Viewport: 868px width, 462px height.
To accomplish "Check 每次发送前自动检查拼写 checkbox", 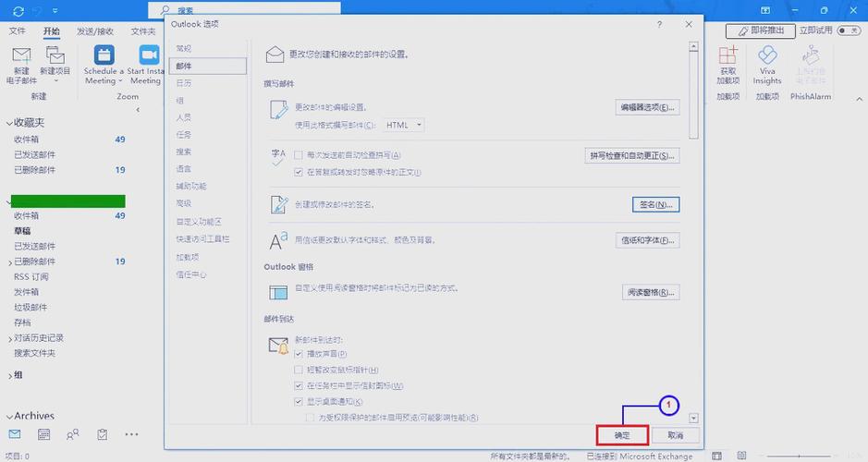I will [299, 155].
